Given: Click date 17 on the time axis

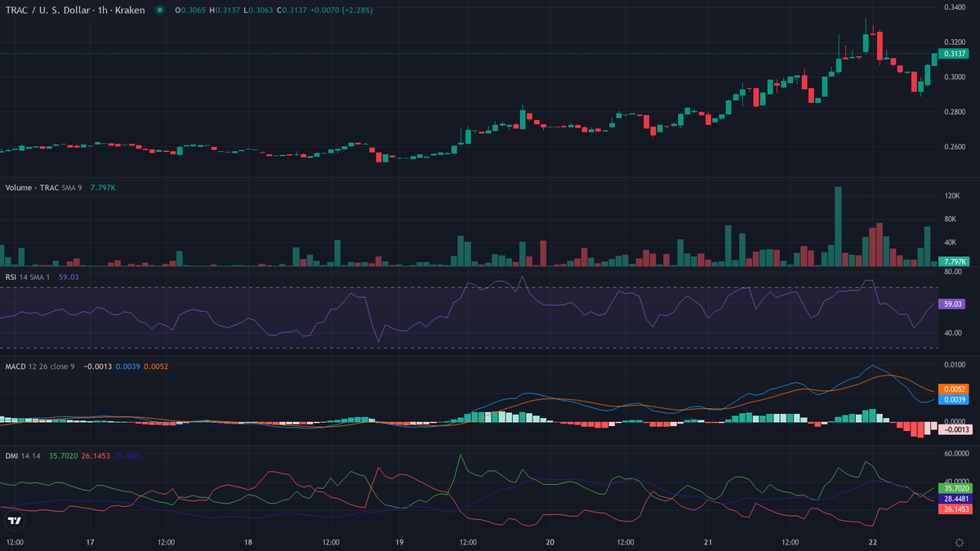Looking at the screenshot, I should pyautogui.click(x=90, y=542).
